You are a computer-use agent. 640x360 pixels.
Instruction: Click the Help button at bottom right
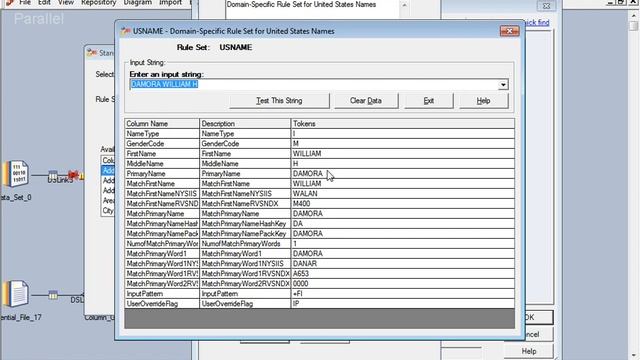[x=529, y=351]
